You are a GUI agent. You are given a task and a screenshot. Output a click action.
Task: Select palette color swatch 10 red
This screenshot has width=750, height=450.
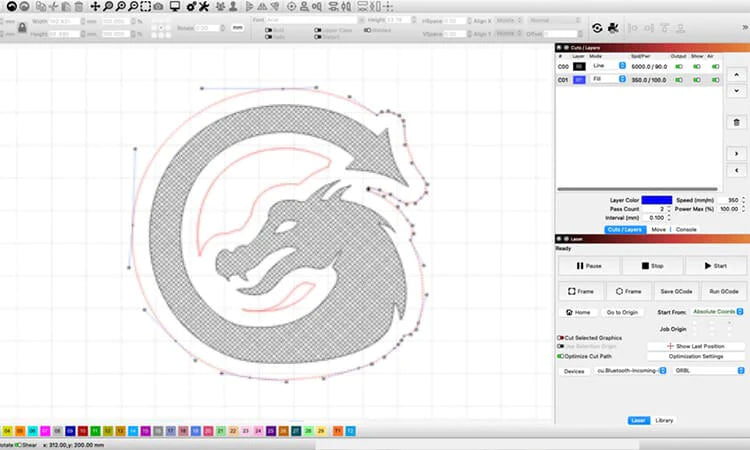pos(83,431)
